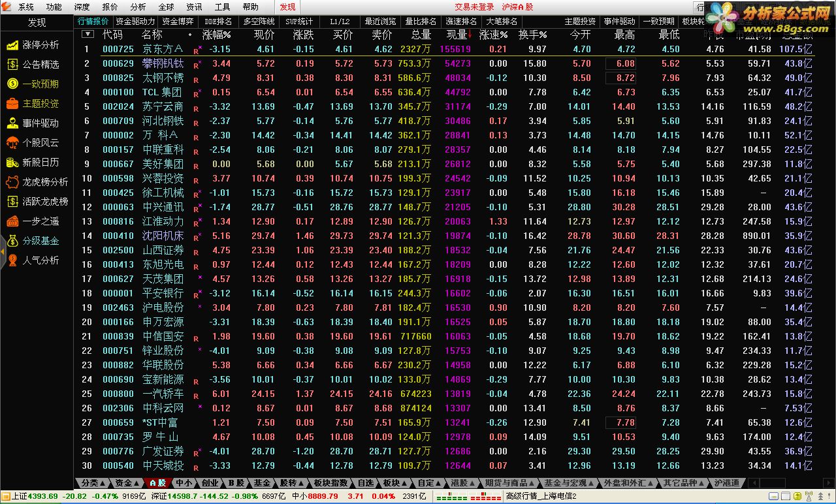Expand the 港股▲ bottom tab menu
The width and height of the screenshot is (836, 504).
point(462,483)
